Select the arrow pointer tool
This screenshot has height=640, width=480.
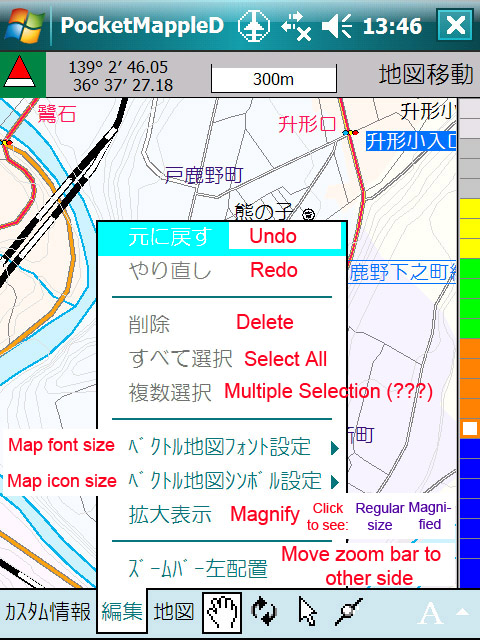[x=307, y=611]
